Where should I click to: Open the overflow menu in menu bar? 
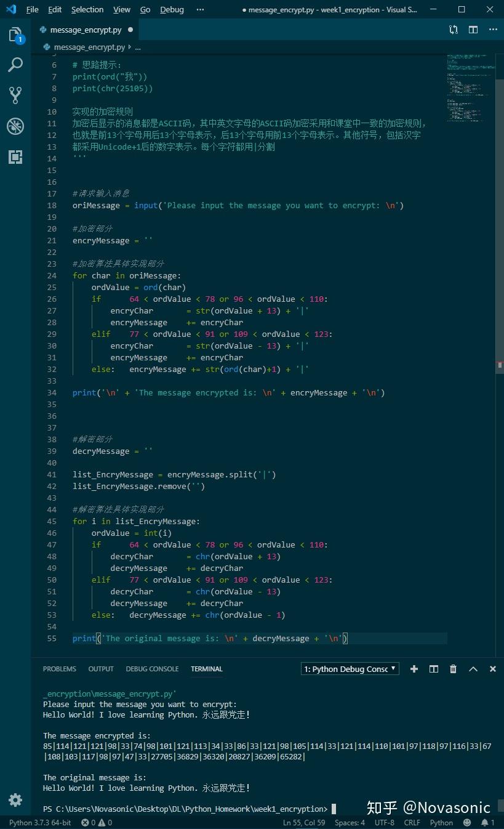(200, 9)
